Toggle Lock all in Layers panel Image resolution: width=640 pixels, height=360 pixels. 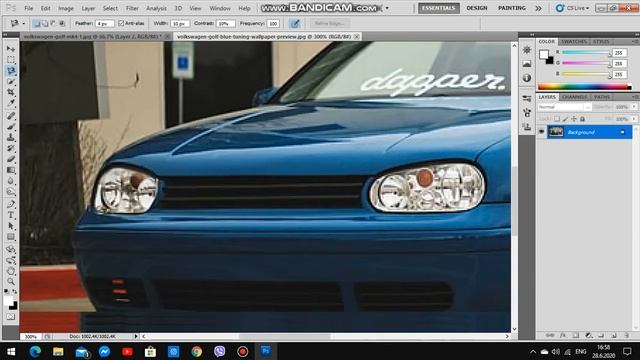point(582,119)
